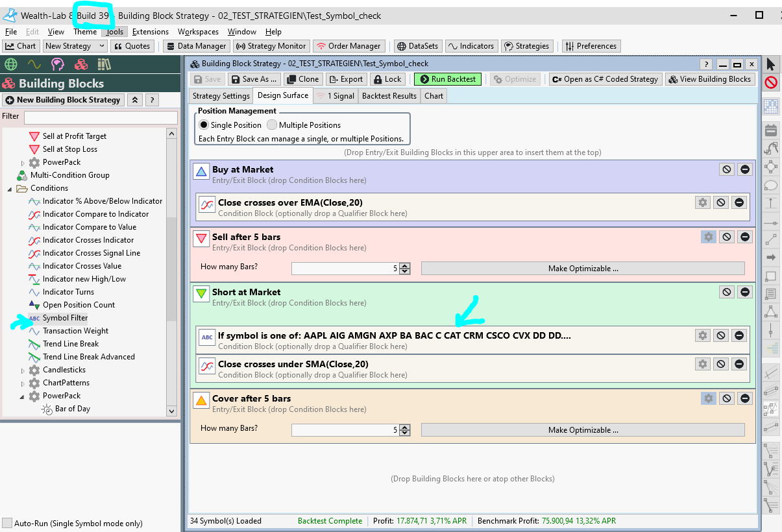Select the arrow pointer tool in right toolbar
The width and height of the screenshot is (782, 532).
coord(771,64)
